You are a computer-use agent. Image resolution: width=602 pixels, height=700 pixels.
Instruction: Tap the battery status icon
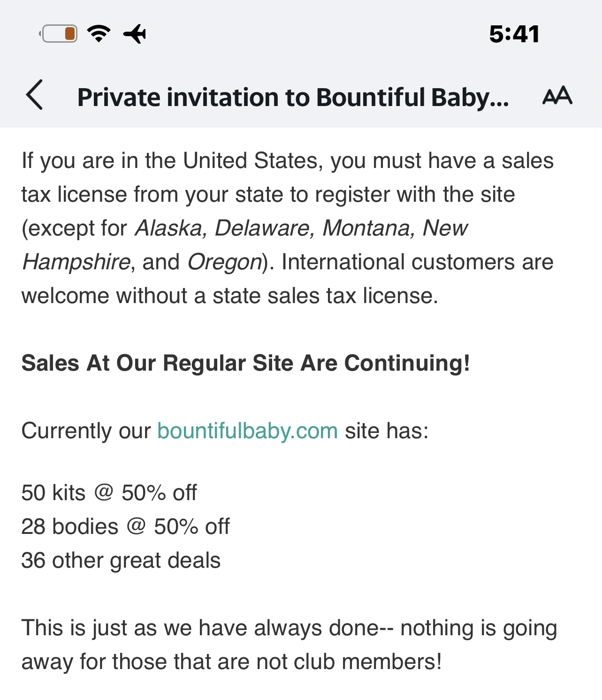click(x=58, y=34)
